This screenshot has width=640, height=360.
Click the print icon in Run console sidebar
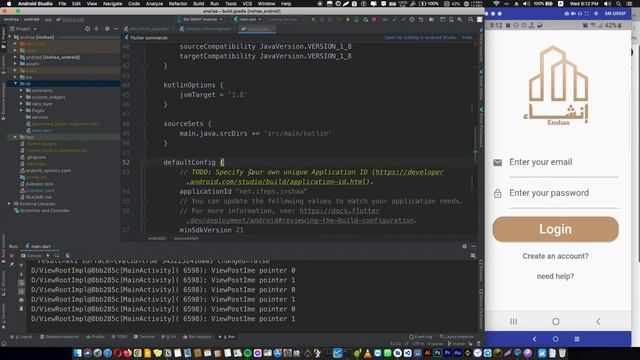pyautogui.click(x=21, y=300)
